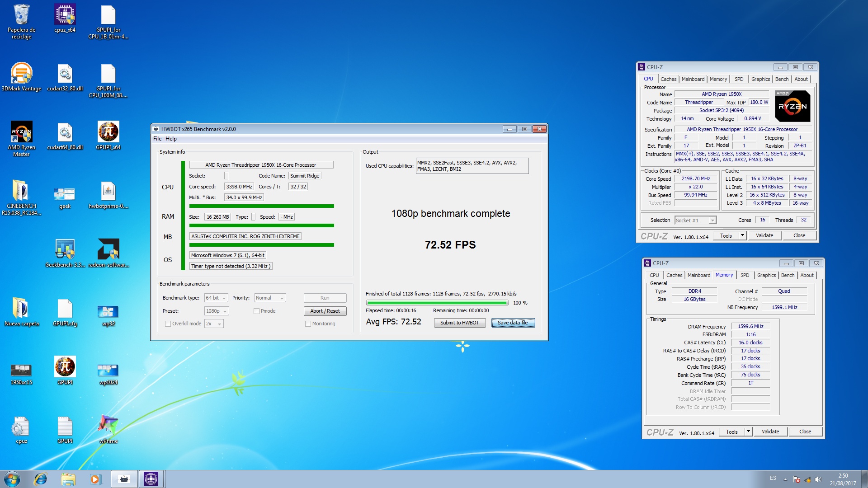Image resolution: width=868 pixels, height=488 pixels.
Task: Open the Preset 1080p dropdown
Action: (x=217, y=311)
